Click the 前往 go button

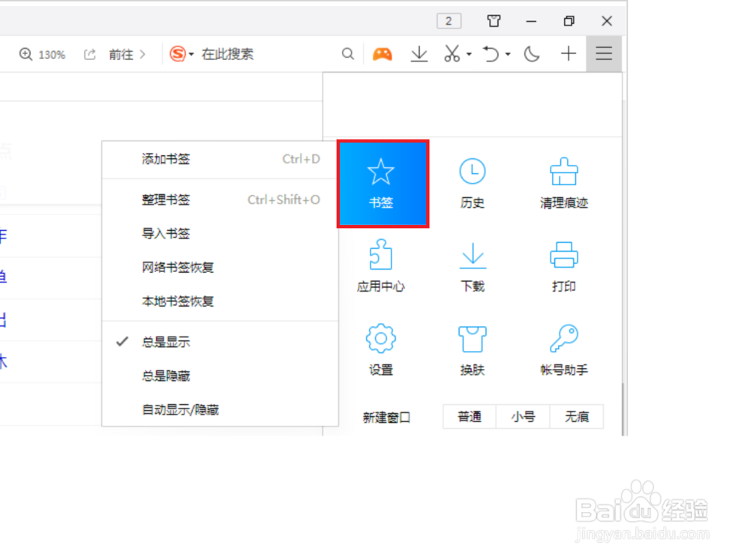tap(127, 55)
